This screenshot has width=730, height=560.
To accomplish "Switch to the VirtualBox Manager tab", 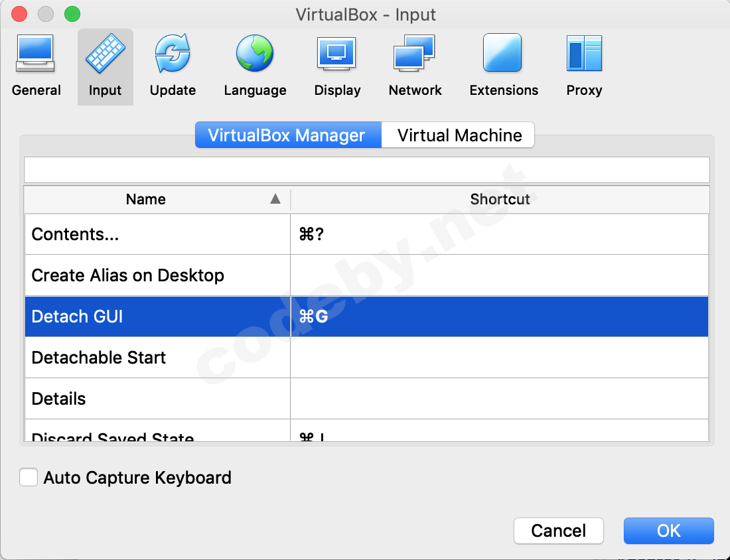I will click(x=287, y=135).
